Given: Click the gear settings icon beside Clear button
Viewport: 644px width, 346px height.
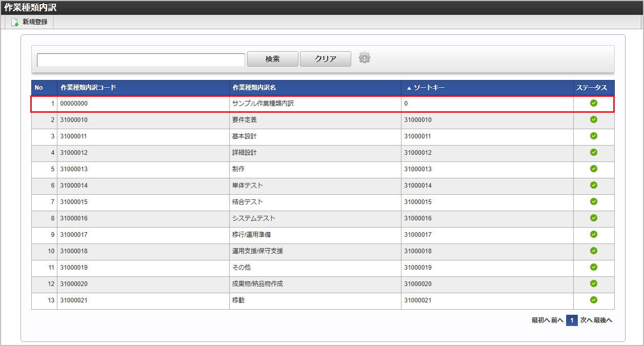Looking at the screenshot, I should click(364, 58).
